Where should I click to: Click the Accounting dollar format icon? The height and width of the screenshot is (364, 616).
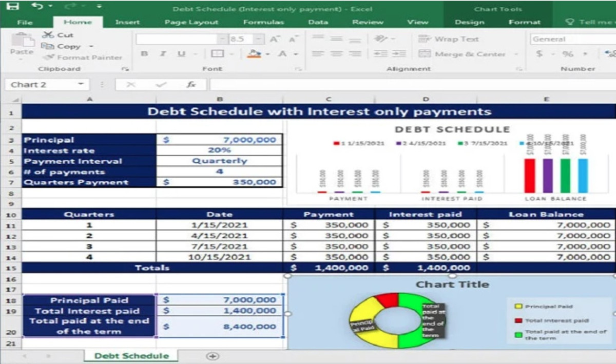pyautogui.click(x=539, y=54)
